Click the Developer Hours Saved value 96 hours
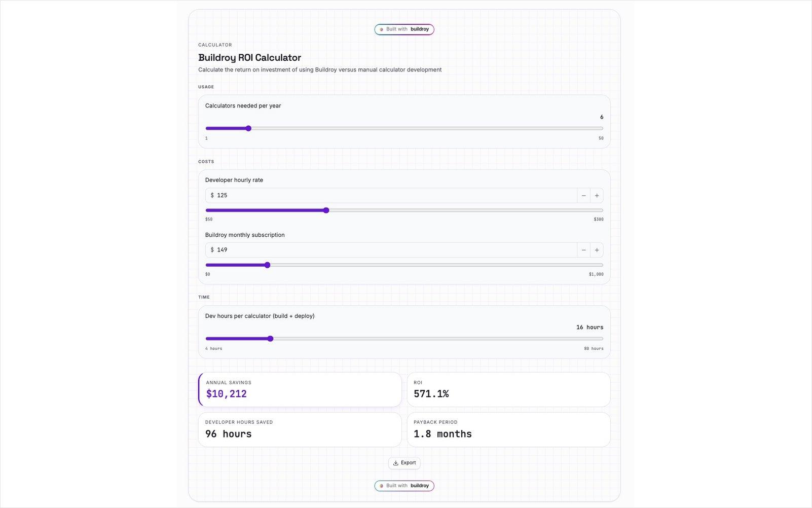The height and width of the screenshot is (508, 812). pos(228,434)
